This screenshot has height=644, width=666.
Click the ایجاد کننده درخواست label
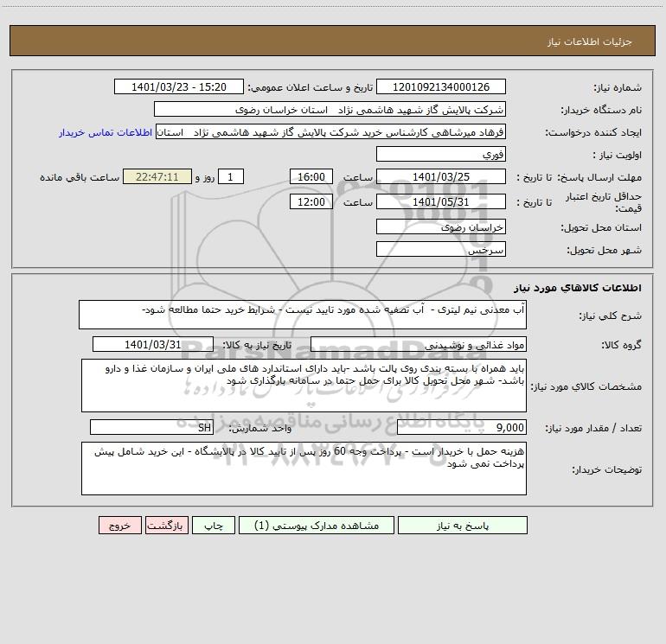pos(593,132)
